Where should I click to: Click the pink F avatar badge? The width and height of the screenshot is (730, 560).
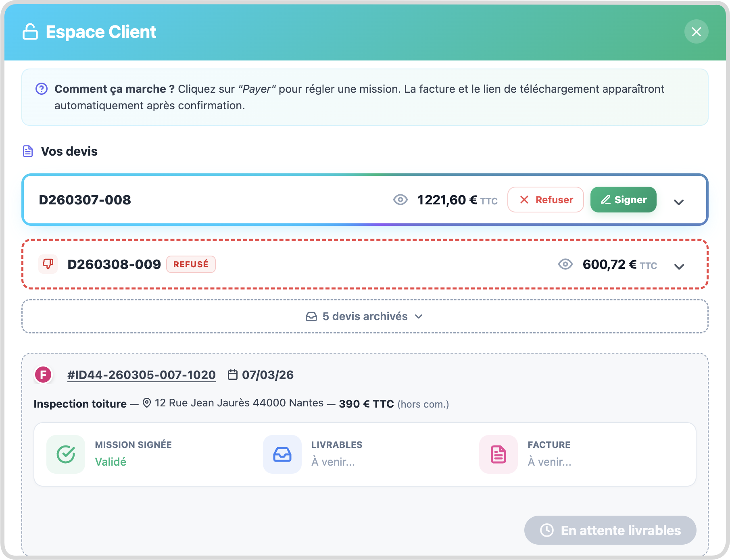tap(43, 375)
